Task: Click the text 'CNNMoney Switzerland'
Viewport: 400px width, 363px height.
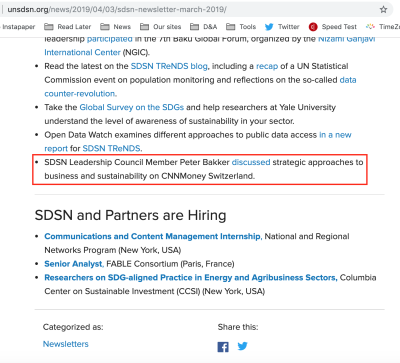Action: (x=208, y=176)
